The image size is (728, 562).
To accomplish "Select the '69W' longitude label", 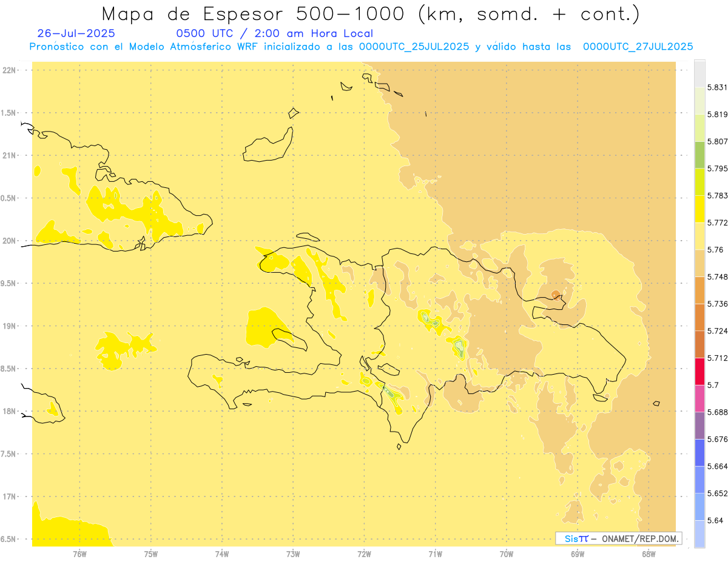I will point(578,554).
